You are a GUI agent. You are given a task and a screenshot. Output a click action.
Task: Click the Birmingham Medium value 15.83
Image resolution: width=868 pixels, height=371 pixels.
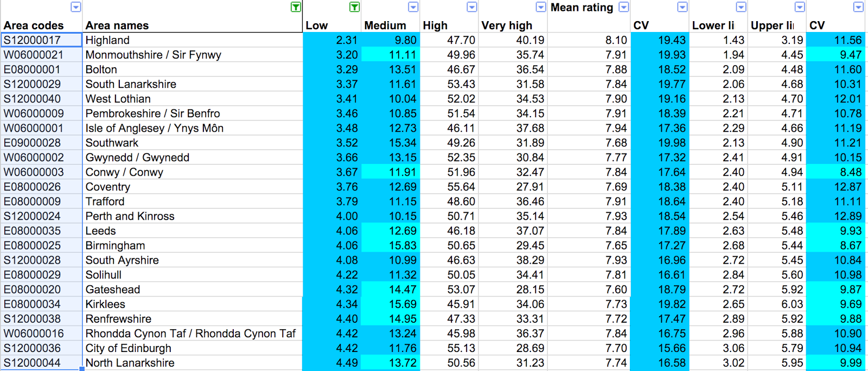402,246
